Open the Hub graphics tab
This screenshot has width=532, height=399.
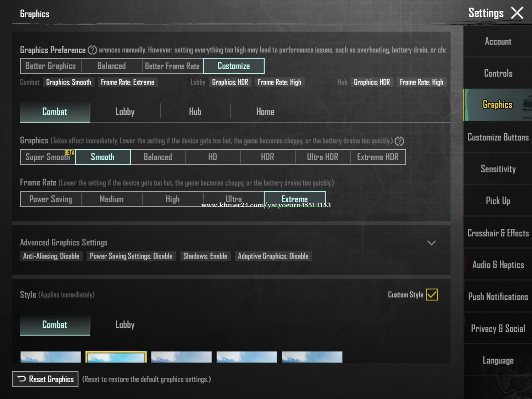click(x=195, y=112)
